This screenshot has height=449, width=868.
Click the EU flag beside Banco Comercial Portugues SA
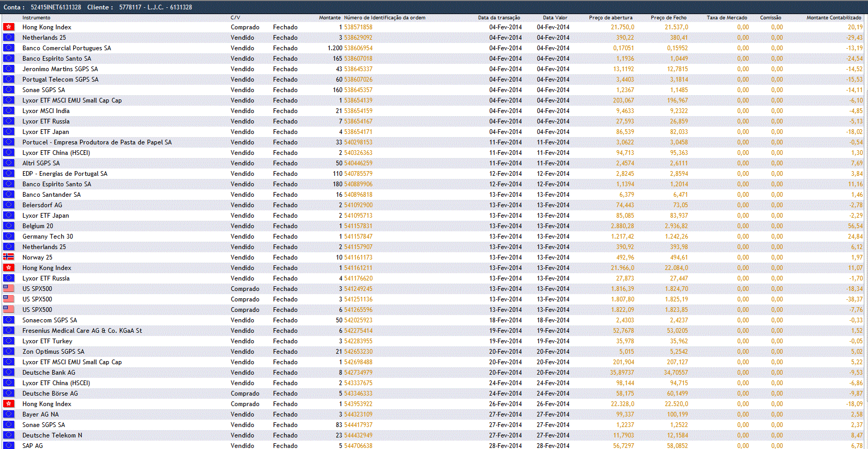coord(8,48)
